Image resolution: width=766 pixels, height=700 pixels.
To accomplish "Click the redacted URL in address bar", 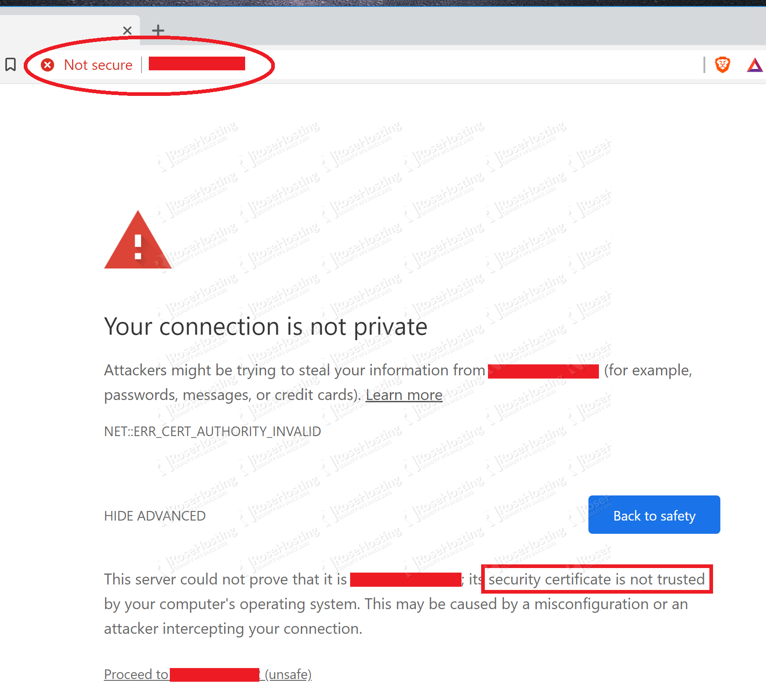I will point(197,63).
